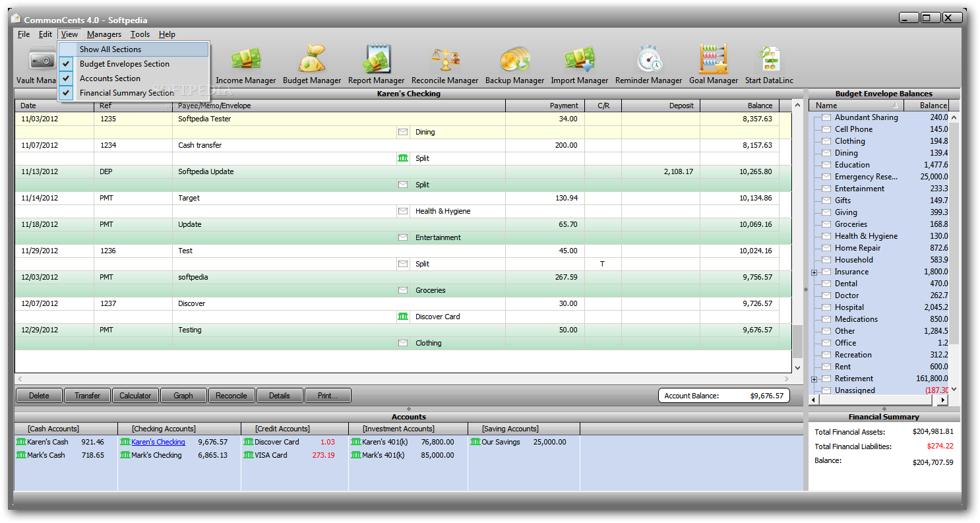
Task: Click the envelope icon beside Clothing transaction
Action: pos(403,343)
